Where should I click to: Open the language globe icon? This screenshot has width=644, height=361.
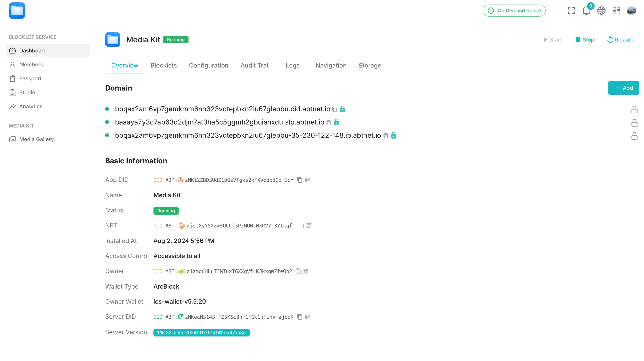pos(601,11)
